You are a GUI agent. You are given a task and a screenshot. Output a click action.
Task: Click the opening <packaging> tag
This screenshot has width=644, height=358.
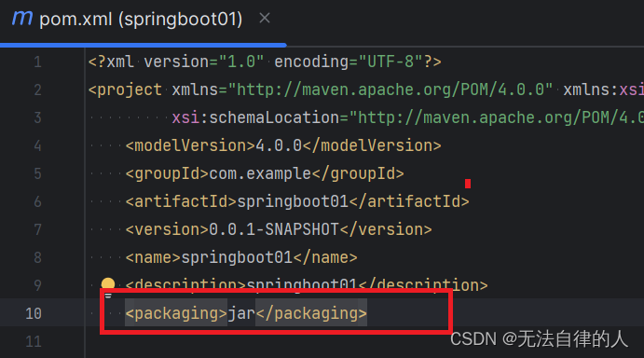pos(176,313)
